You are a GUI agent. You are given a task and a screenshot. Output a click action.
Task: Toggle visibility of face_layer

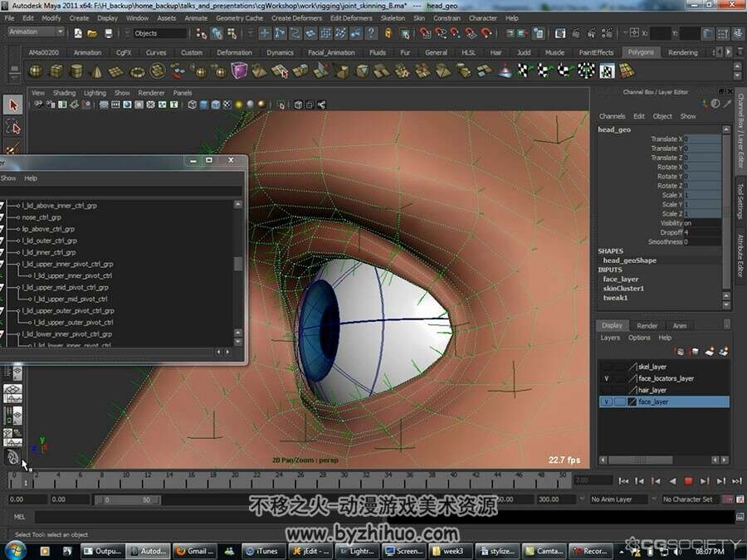(606, 402)
